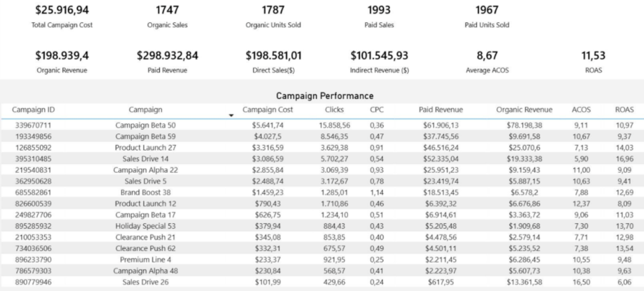Screen dimensions: 644x291
Task: Select the Campaign Beta 50 row
Action: pos(322,125)
